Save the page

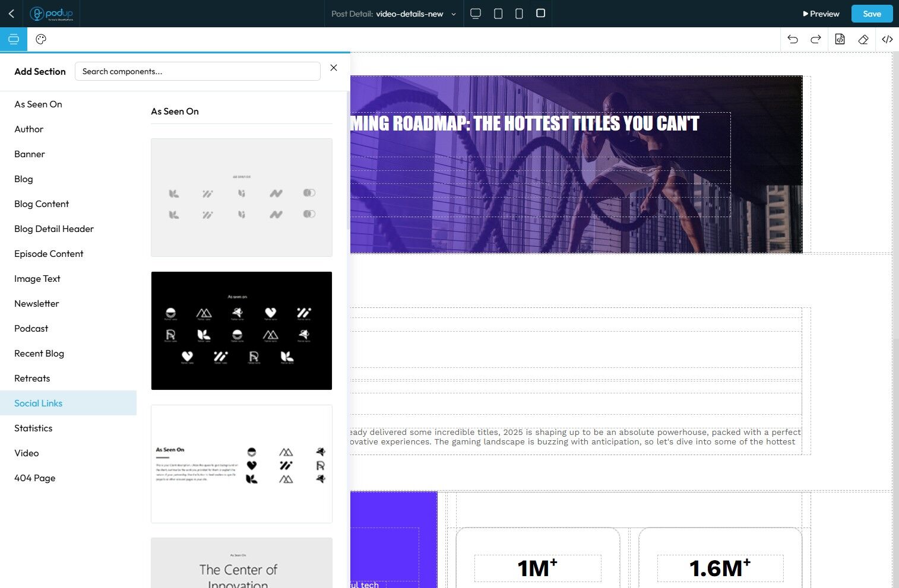click(x=872, y=14)
